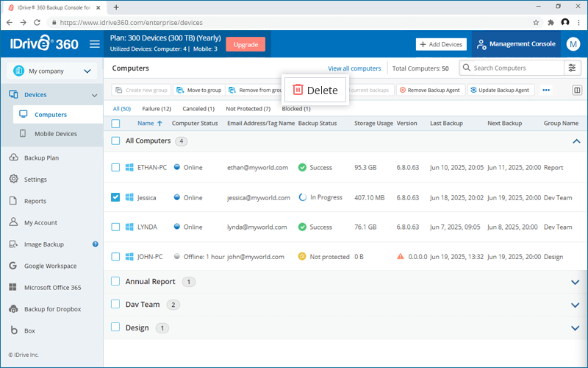Open the Management Console

pos(516,44)
